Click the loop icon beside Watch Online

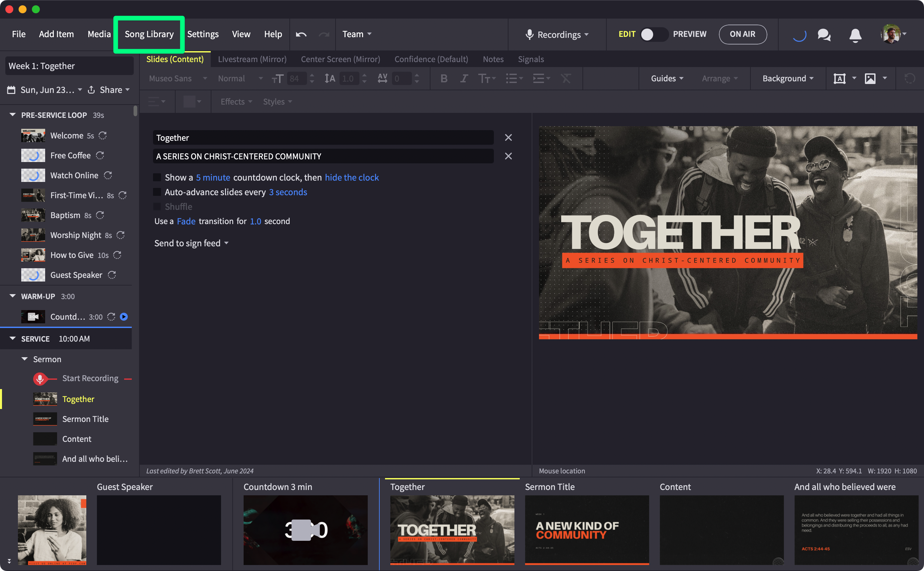coord(108,175)
